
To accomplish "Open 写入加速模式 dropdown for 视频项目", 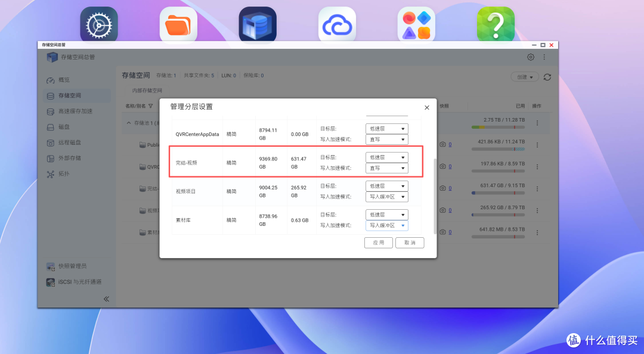I will click(x=387, y=197).
